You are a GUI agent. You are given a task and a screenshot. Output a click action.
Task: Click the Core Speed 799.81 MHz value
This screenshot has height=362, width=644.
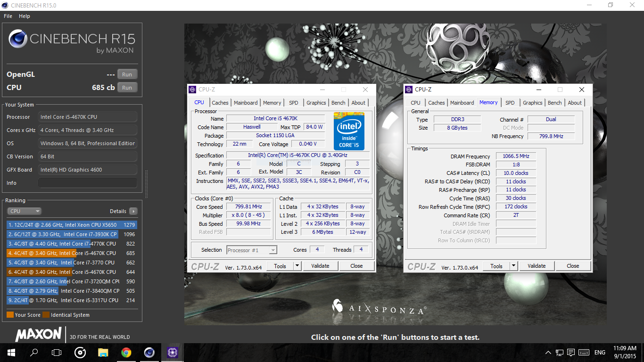coord(248,206)
